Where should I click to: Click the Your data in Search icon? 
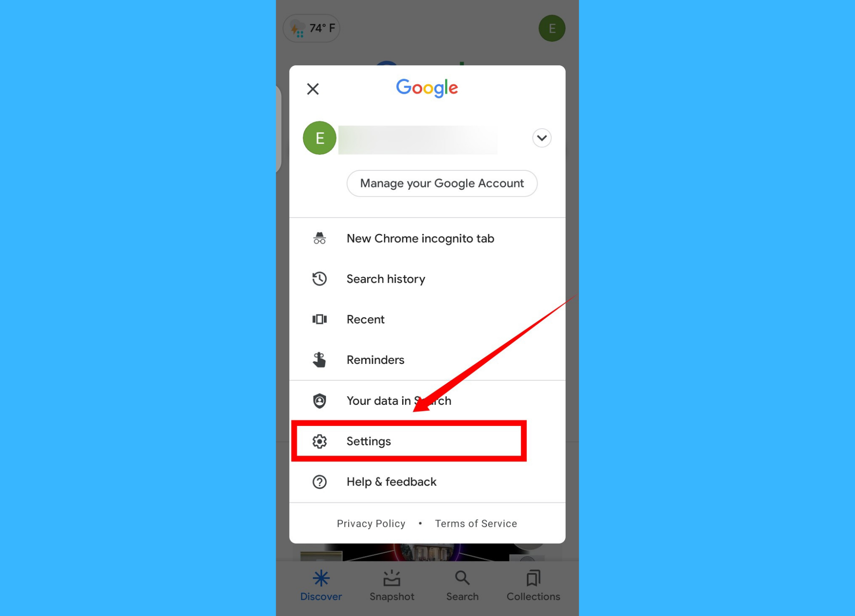319,401
